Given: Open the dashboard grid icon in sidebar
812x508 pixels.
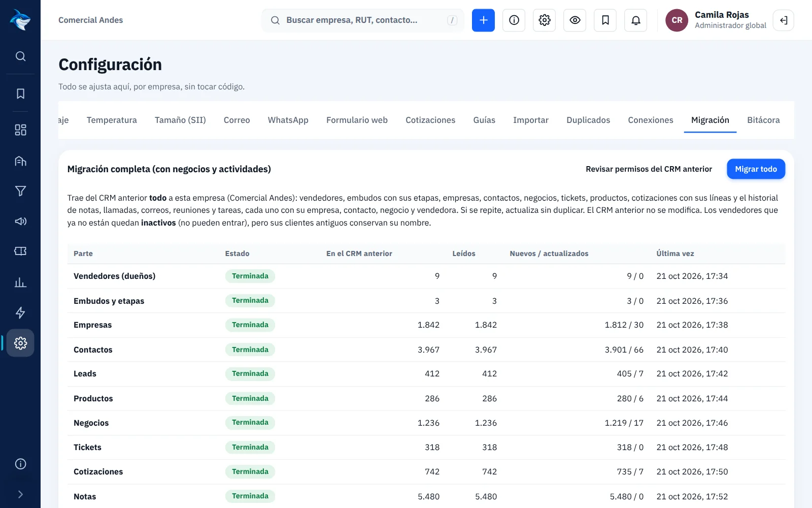Looking at the screenshot, I should coord(20,130).
